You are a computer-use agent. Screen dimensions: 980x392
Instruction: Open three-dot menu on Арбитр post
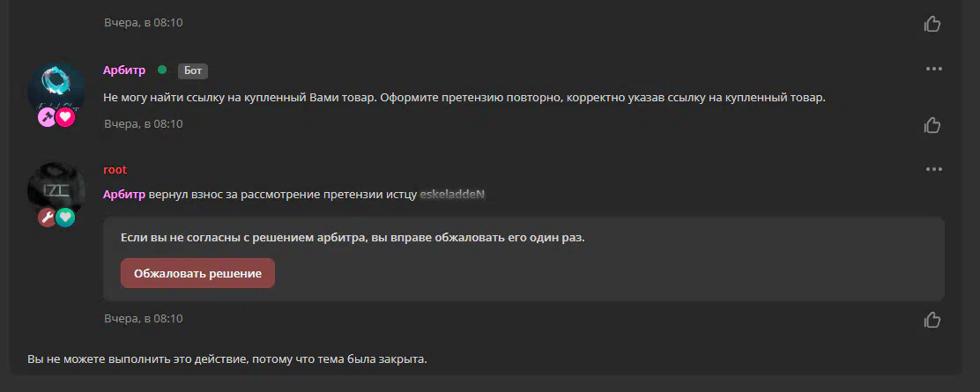[x=934, y=69]
